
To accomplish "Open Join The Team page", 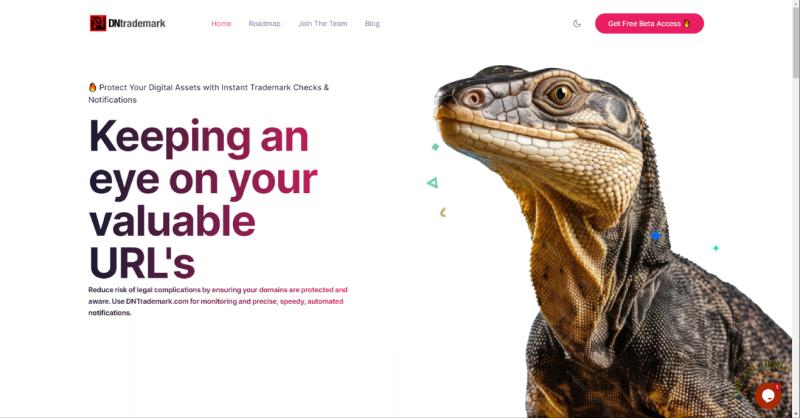I will 322,23.
